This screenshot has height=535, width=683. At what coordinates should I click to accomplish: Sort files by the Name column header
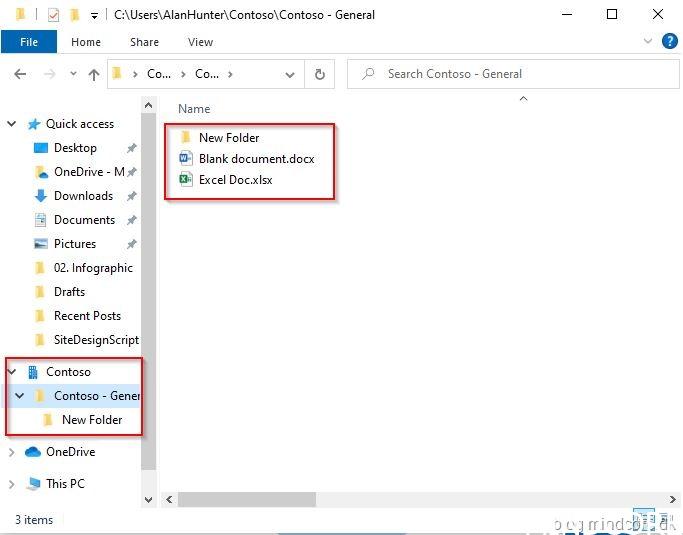point(194,109)
